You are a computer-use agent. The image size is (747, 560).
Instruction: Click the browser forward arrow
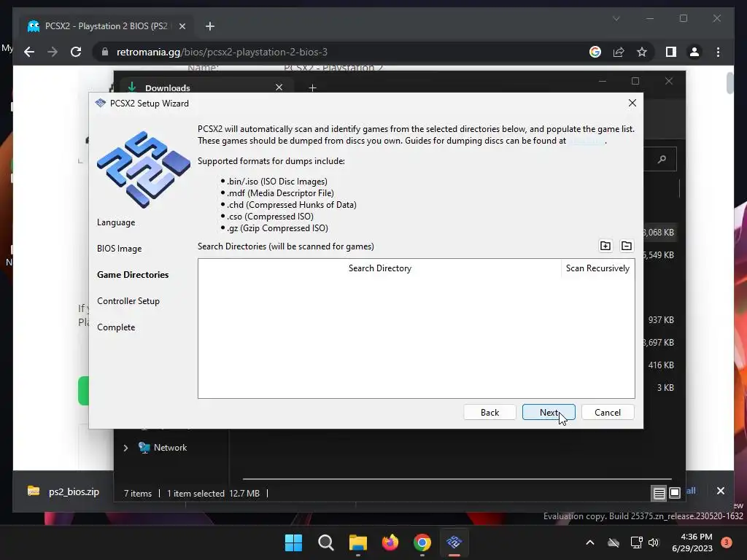pyautogui.click(x=53, y=52)
